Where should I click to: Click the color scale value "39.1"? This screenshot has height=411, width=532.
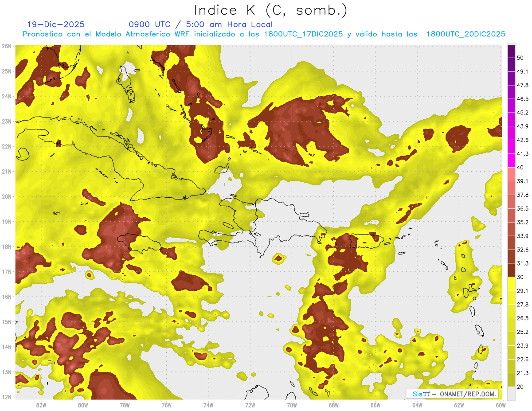(x=523, y=181)
